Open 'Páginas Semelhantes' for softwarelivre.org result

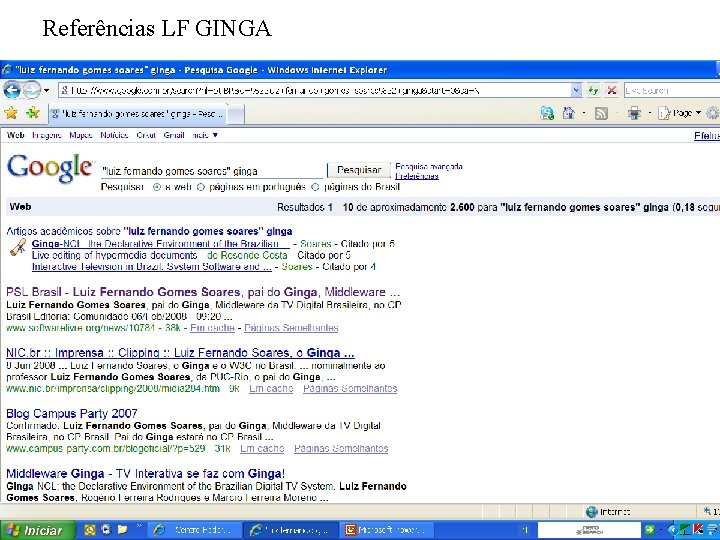pyautogui.click(x=291, y=328)
